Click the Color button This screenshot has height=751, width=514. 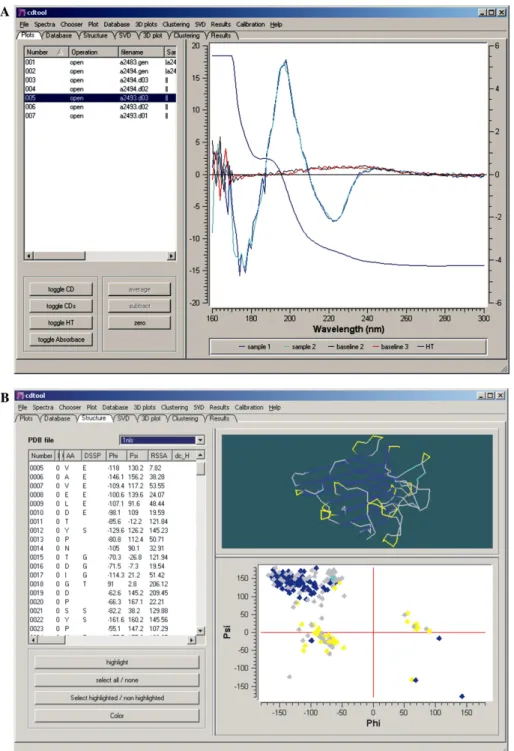pos(117,716)
